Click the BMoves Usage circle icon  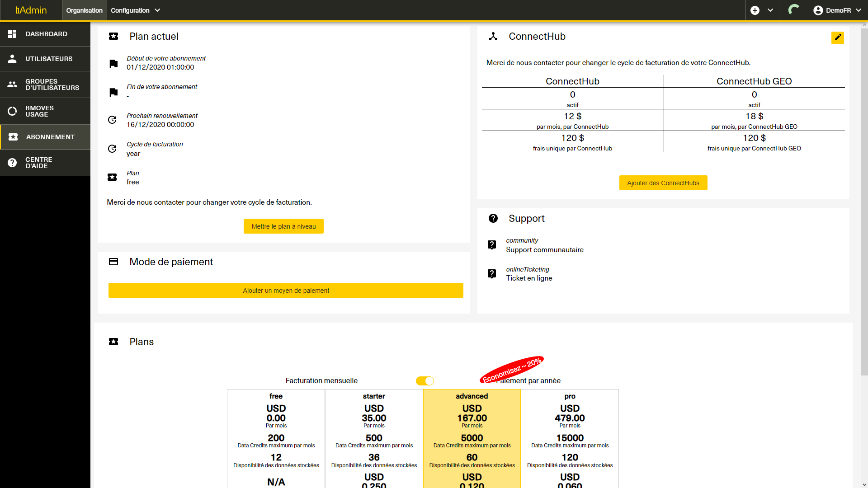(12, 111)
